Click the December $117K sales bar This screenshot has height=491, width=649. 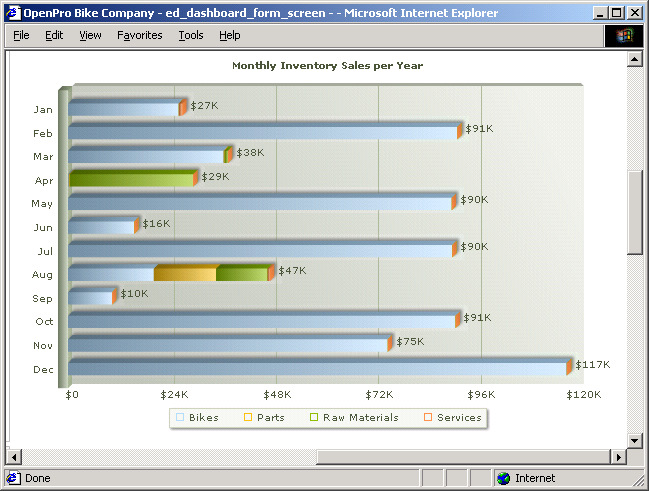click(x=318, y=367)
